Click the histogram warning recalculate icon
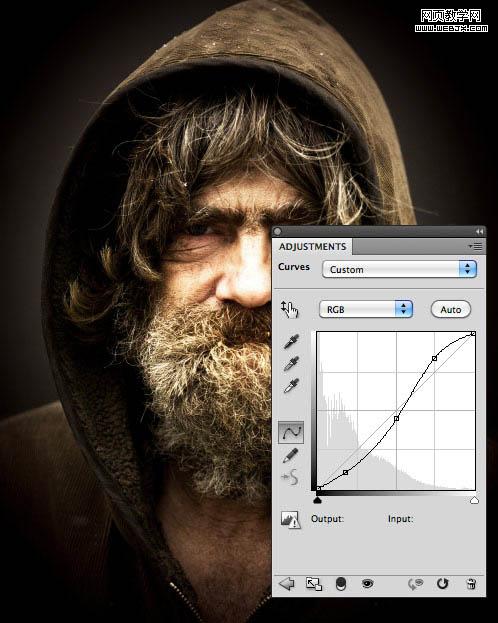The width and height of the screenshot is (498, 623). point(290,519)
